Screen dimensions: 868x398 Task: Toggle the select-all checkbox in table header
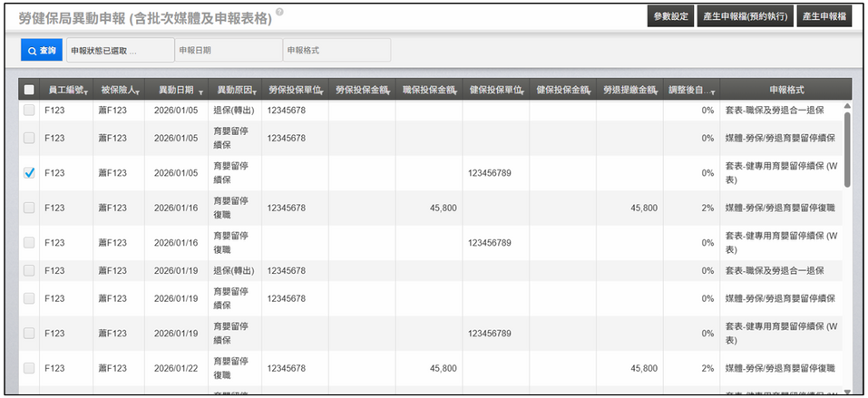pyautogui.click(x=29, y=90)
